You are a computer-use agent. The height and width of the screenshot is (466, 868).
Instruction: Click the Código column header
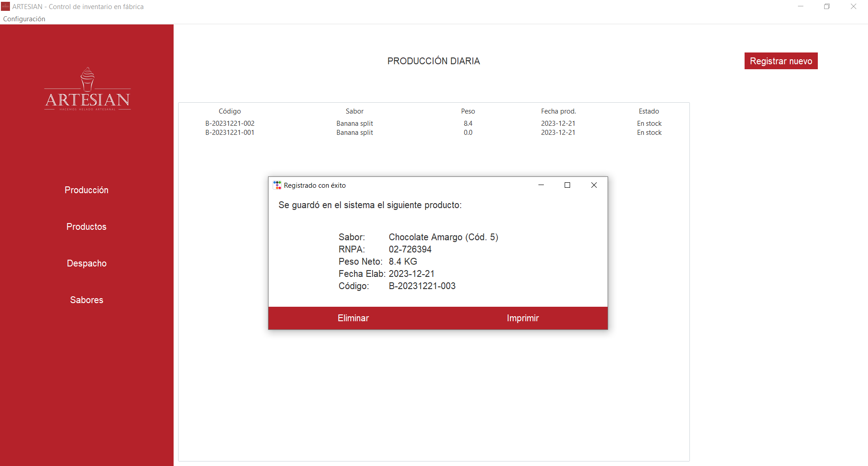click(x=230, y=111)
